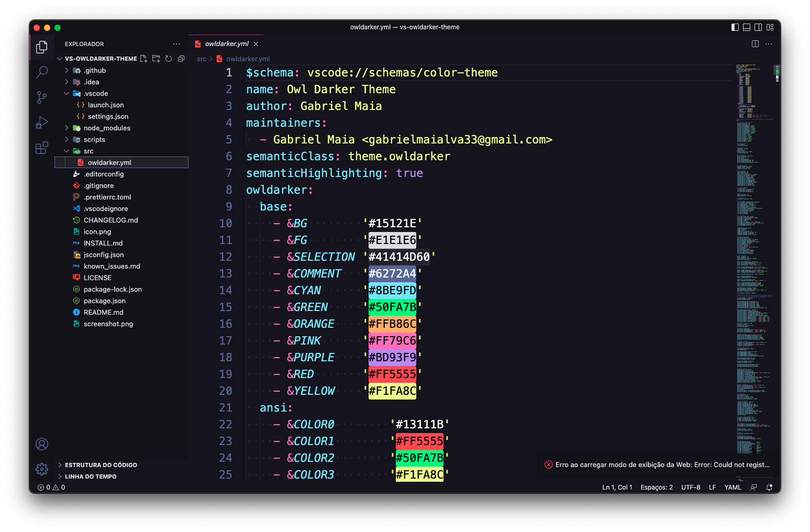Open the Source Control view
Viewport: 810px width, 532px height.
tap(42, 97)
